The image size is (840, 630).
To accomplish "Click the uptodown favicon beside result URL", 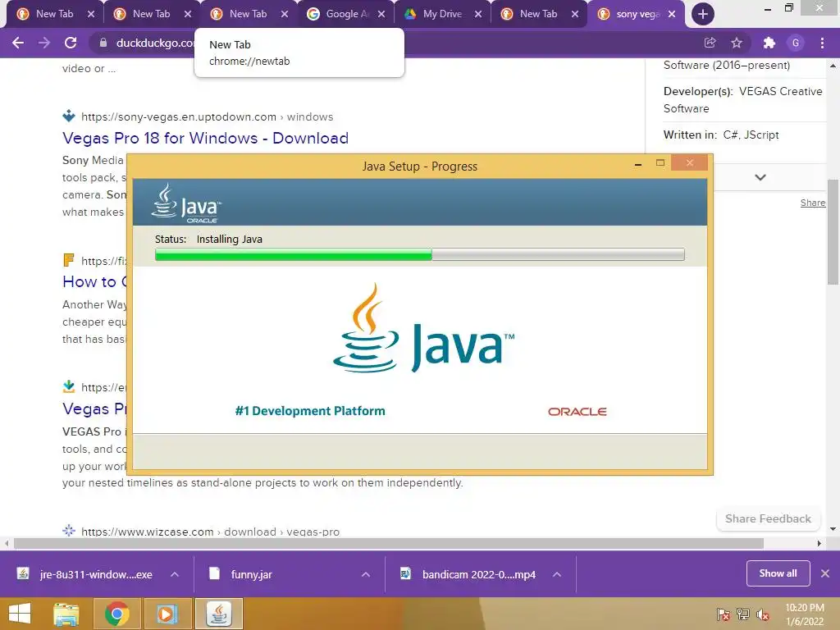I will pos(69,116).
